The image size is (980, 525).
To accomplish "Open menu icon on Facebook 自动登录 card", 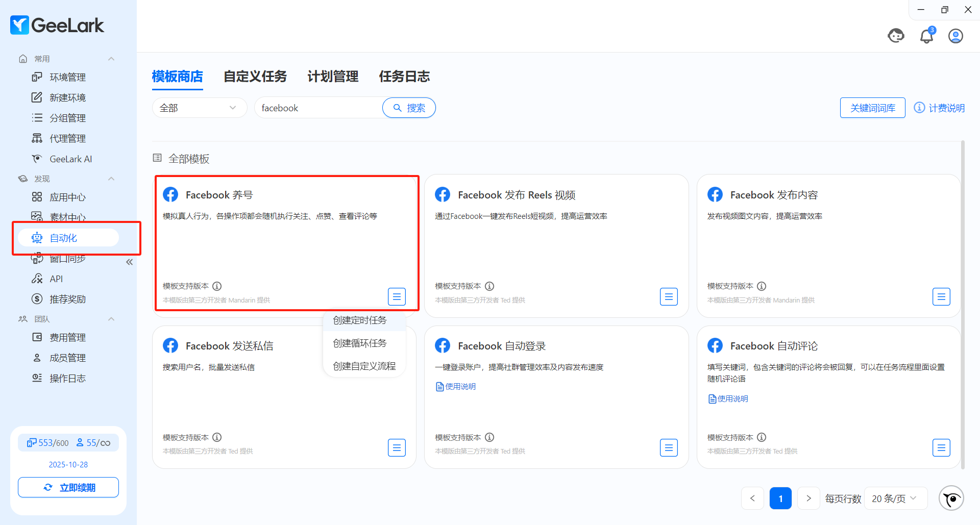I will [669, 447].
